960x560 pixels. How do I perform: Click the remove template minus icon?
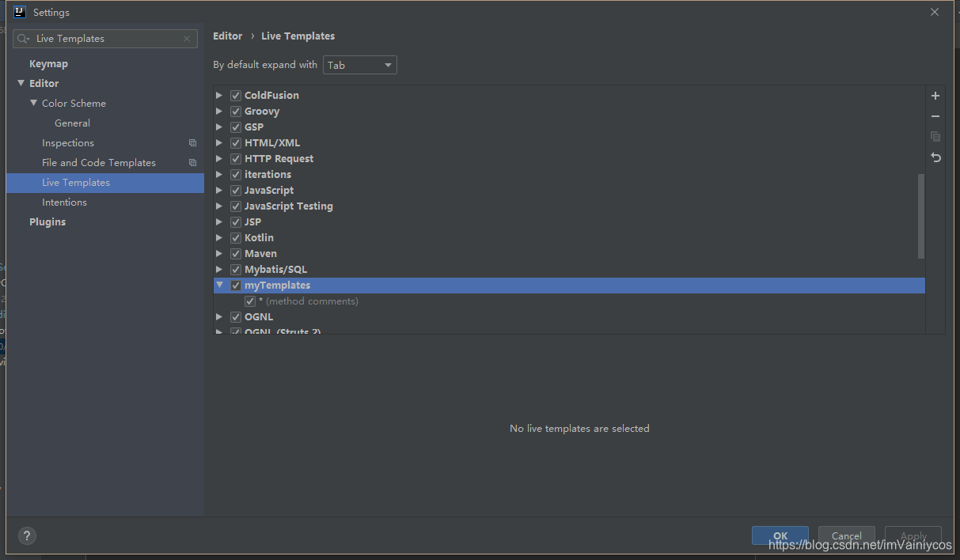click(935, 116)
